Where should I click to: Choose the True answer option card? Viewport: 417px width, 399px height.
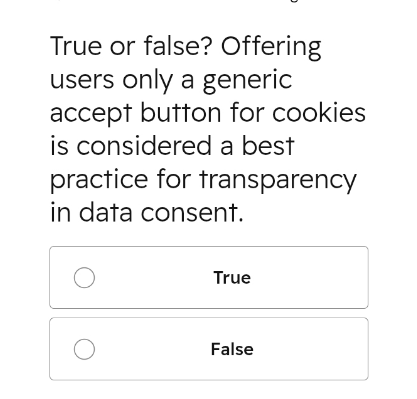click(x=209, y=277)
